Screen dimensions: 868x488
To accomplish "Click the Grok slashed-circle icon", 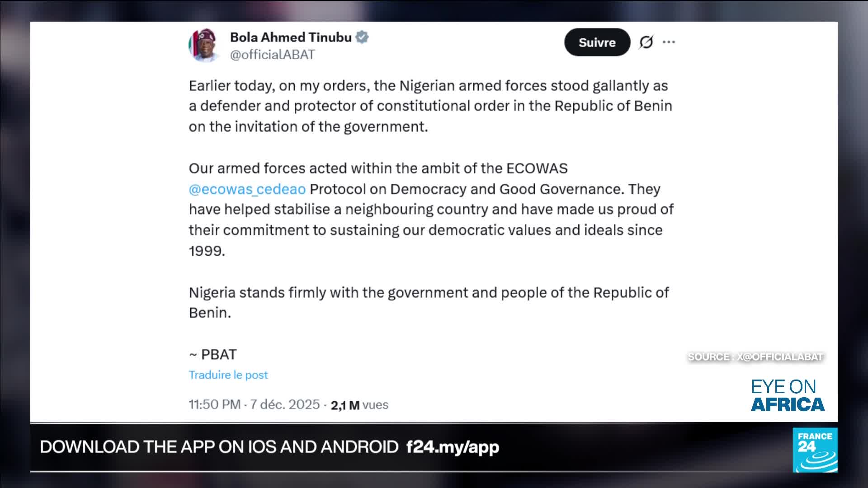I will [646, 42].
